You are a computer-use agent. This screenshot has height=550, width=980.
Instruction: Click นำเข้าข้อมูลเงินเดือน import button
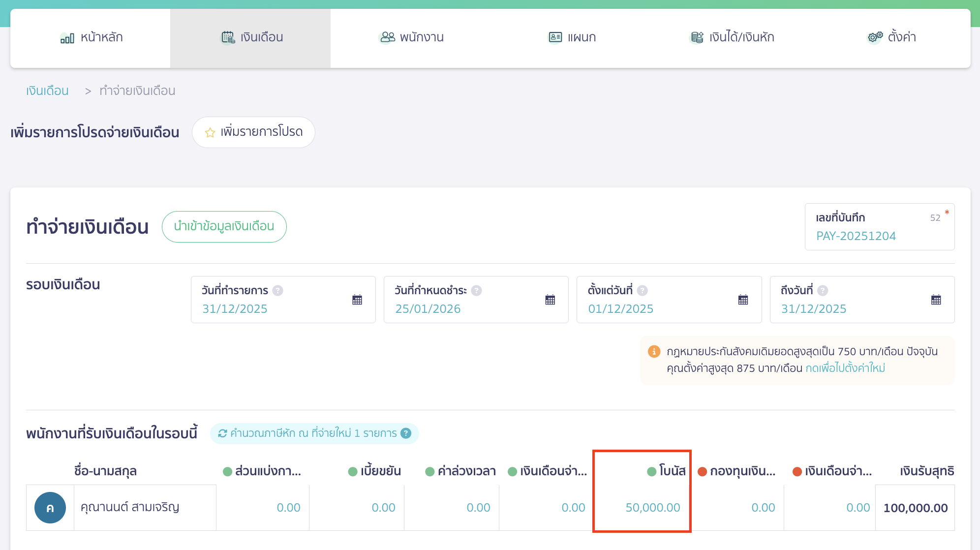coord(224,227)
